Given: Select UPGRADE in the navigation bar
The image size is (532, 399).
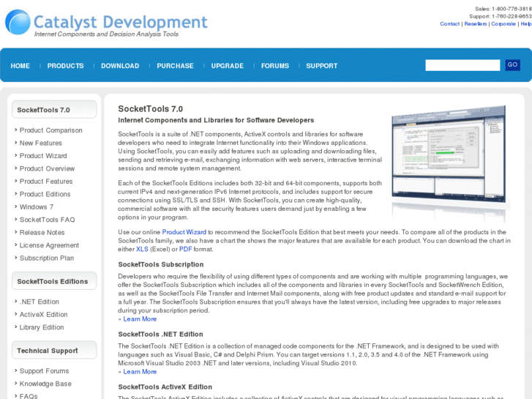Looking at the screenshot, I should pyautogui.click(x=228, y=66).
